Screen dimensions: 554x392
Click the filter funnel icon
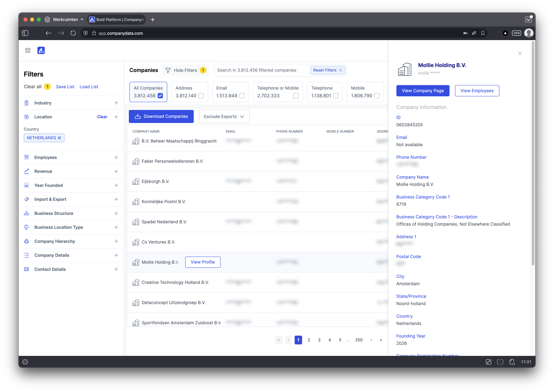point(168,70)
